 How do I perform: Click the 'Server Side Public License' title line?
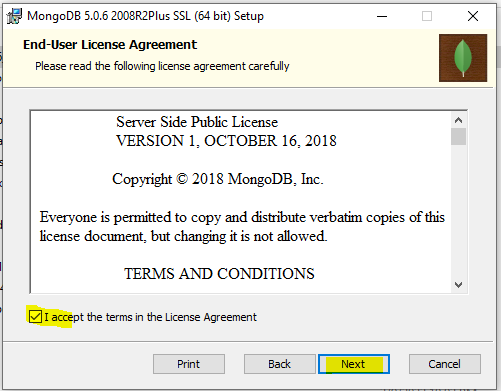197,122
